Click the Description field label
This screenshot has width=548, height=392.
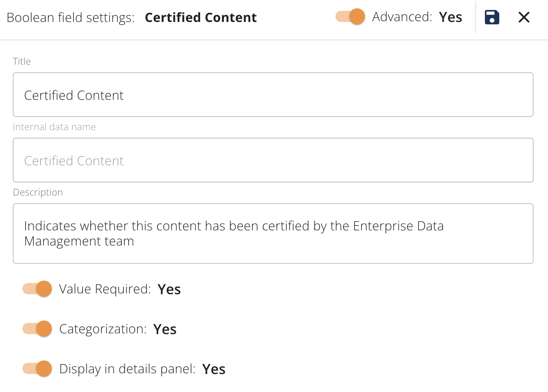[x=38, y=192]
